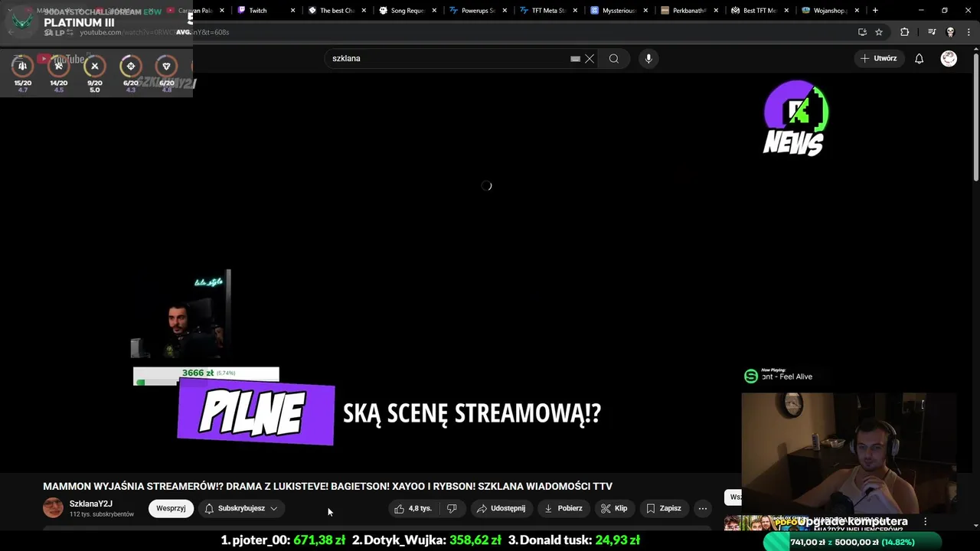The image size is (980, 551).
Task: Open the browser extensions puzzle icon
Action: click(x=905, y=32)
